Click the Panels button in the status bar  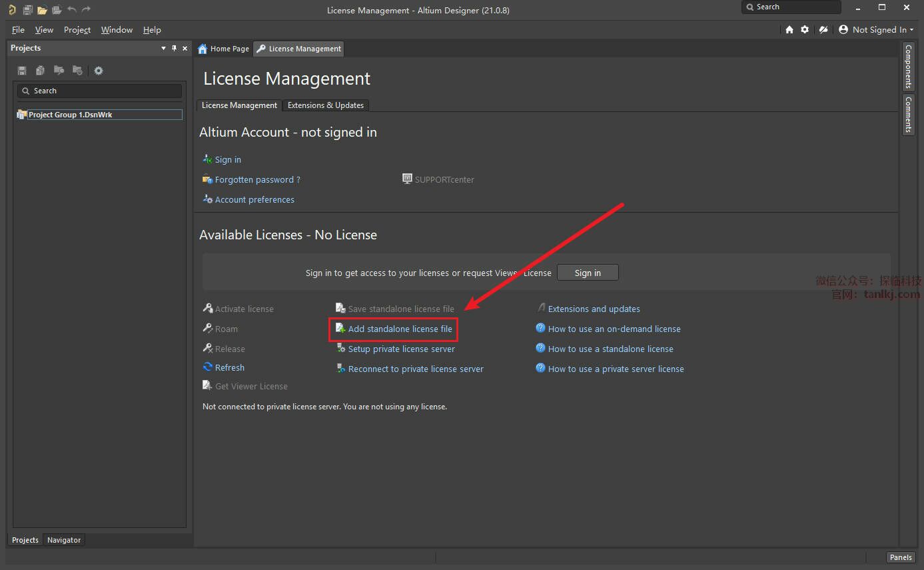901,557
